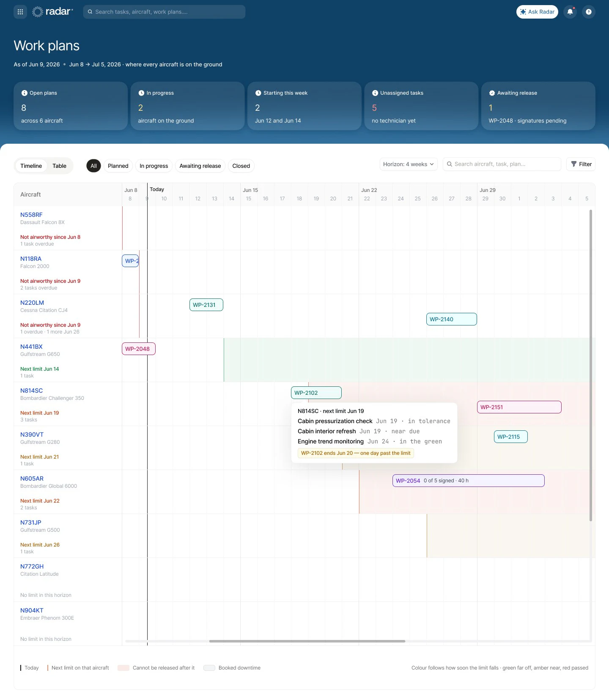Click the Filter funnel icon
Viewport: 609px width, 700px height.
pos(574,164)
